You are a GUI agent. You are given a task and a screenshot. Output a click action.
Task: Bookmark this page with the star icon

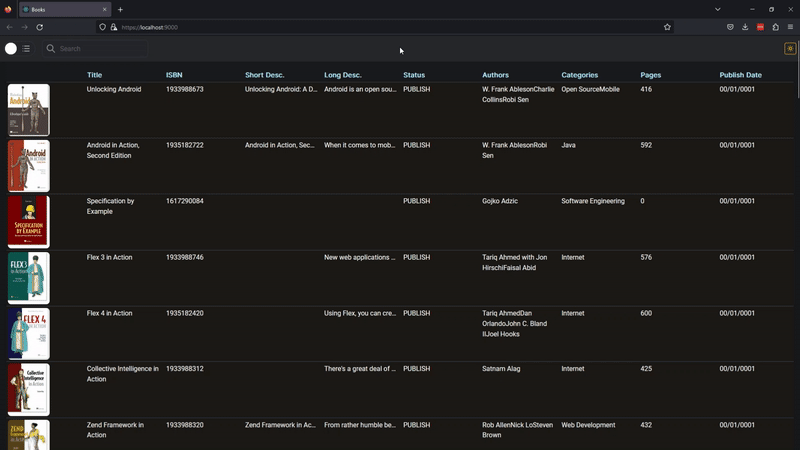[x=667, y=27]
